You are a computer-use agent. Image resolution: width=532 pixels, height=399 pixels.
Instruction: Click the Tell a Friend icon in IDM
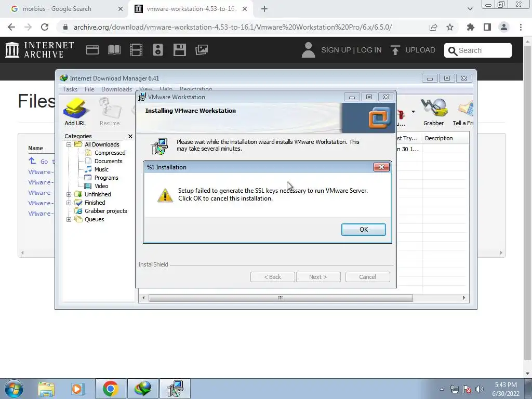(x=463, y=112)
